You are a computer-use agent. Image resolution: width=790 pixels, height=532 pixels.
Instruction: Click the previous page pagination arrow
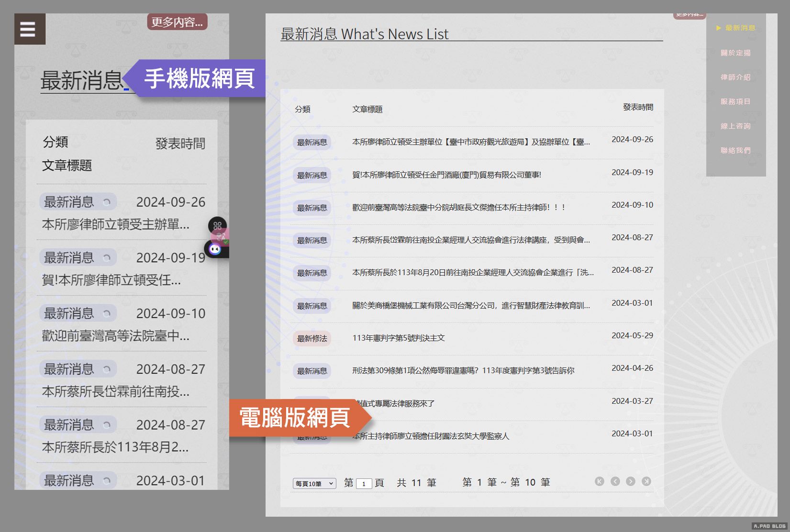click(x=615, y=481)
